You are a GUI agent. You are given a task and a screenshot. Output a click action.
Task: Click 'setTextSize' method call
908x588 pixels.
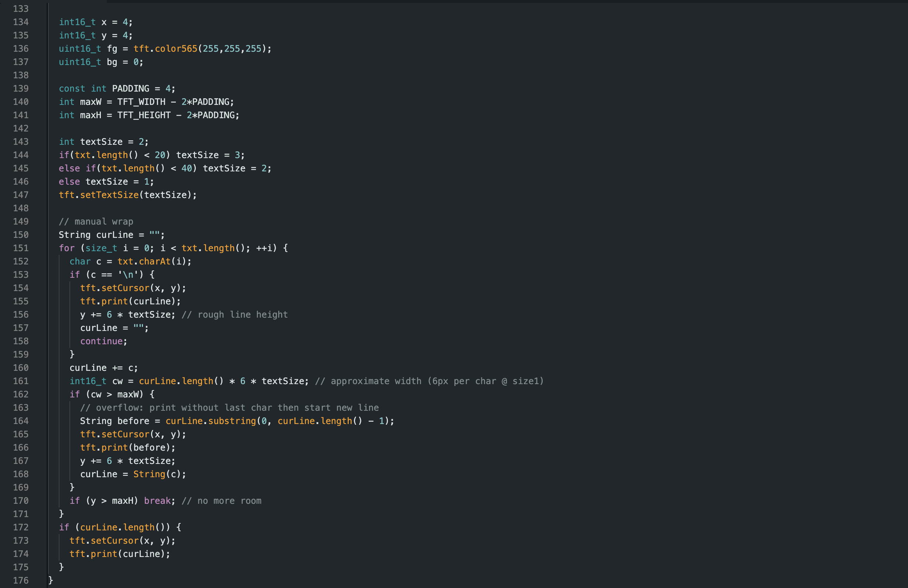(x=109, y=195)
